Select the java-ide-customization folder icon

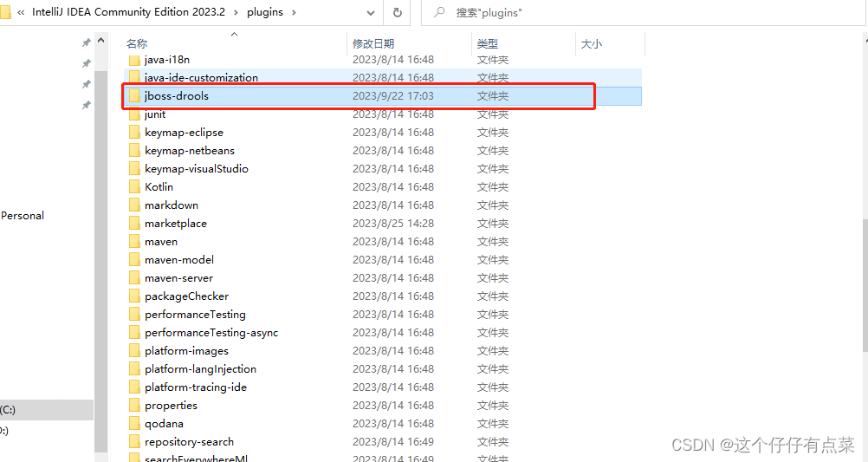[134, 77]
